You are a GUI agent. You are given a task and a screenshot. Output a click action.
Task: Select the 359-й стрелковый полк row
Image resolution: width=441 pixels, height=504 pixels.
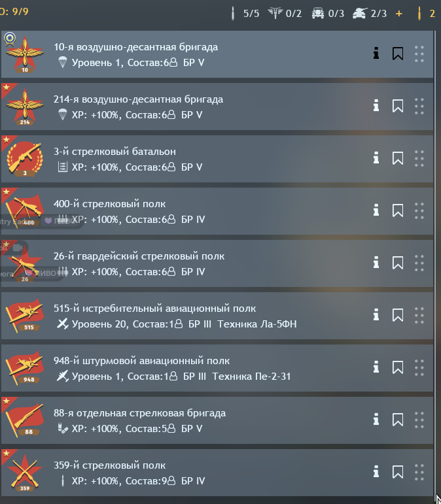pyautogui.click(x=217, y=473)
